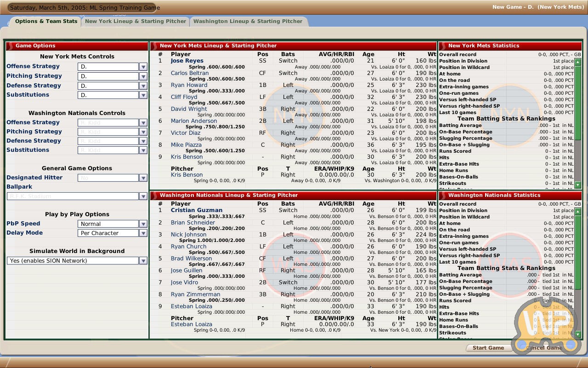
Task: Switch to Washington Lineup & Starting Pitcher tab
Action: click(248, 21)
